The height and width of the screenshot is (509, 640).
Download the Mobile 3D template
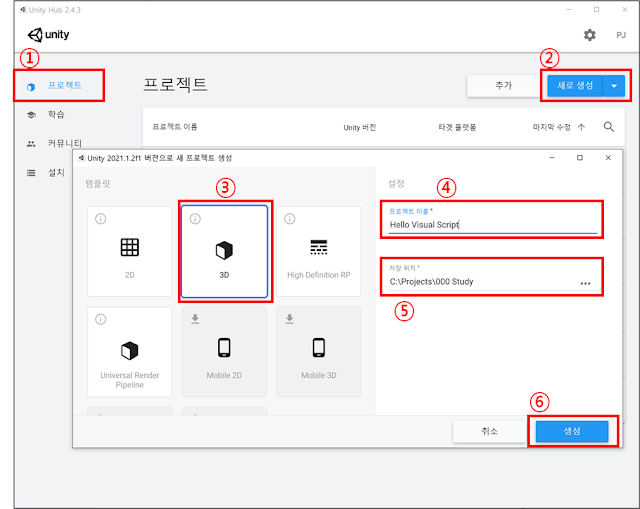coord(290,319)
